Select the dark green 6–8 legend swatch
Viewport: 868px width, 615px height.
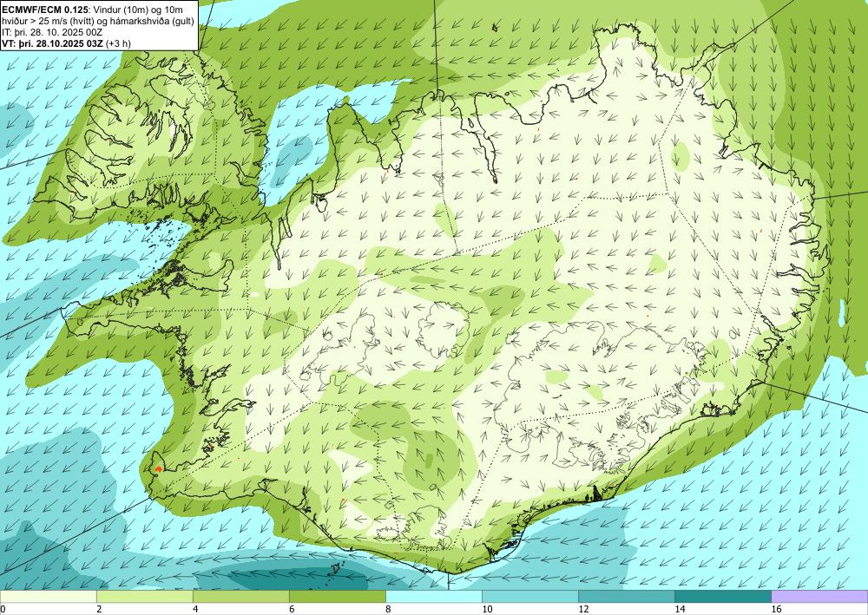click(x=338, y=596)
